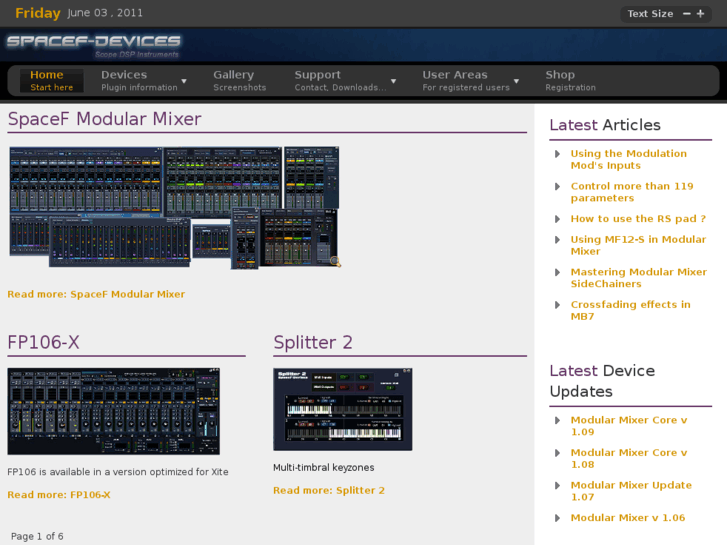Click the Latest Articles heading
Screen dimensions: 727x545
[605, 125]
